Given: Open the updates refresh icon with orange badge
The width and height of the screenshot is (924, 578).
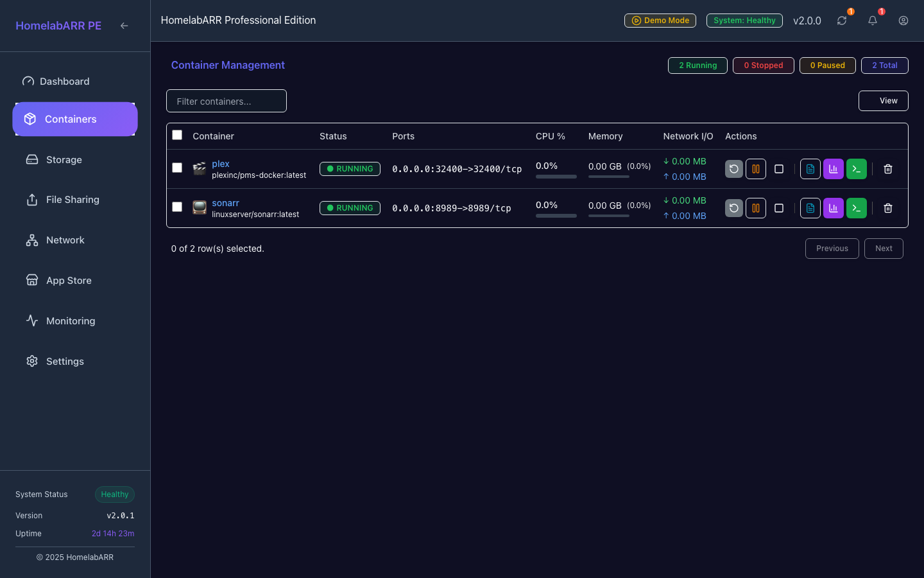Looking at the screenshot, I should (x=841, y=21).
